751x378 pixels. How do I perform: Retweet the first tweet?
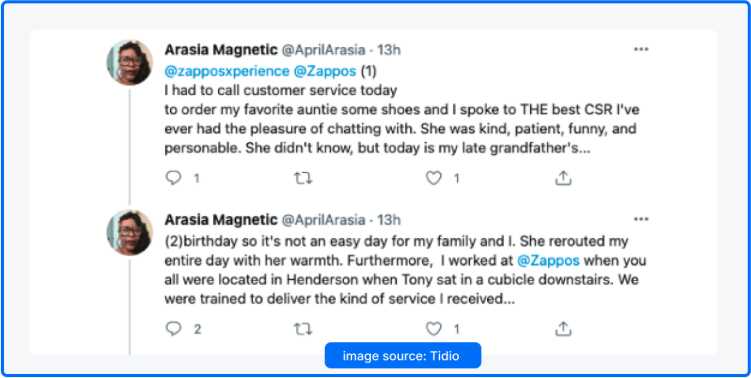click(x=303, y=179)
